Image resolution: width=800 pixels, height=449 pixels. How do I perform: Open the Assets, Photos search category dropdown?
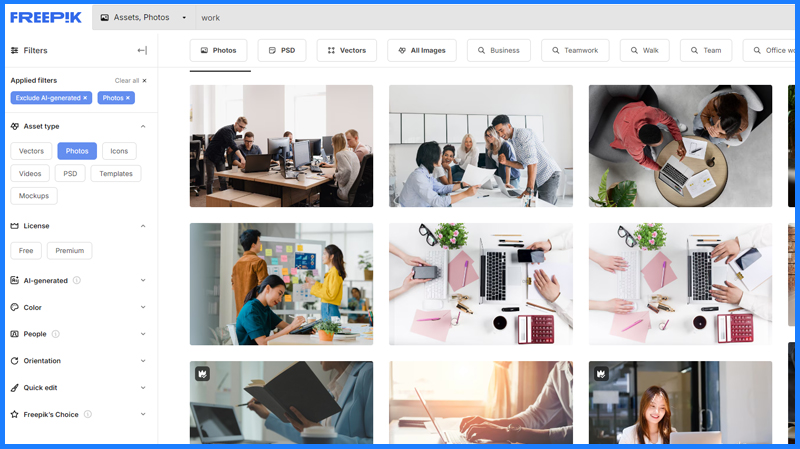(x=143, y=17)
